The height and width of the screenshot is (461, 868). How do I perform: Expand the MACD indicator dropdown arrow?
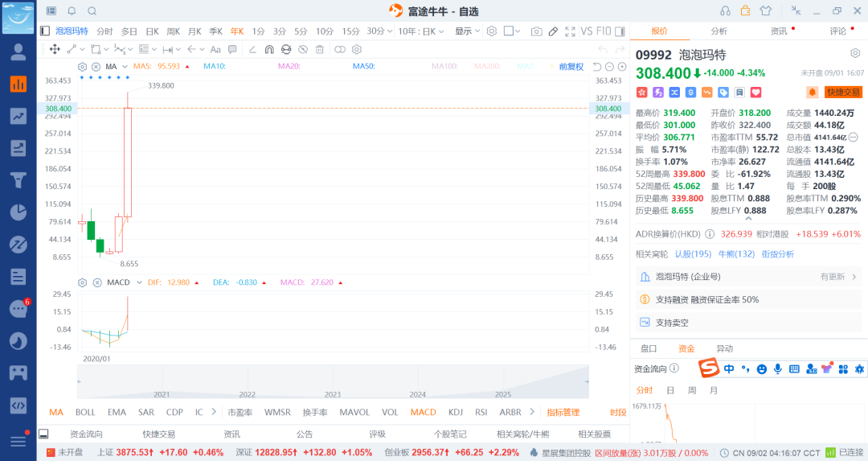coord(139,282)
